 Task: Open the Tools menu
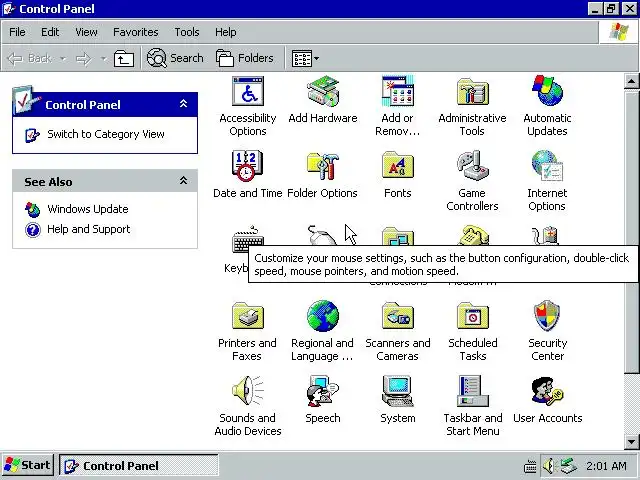pos(187,32)
